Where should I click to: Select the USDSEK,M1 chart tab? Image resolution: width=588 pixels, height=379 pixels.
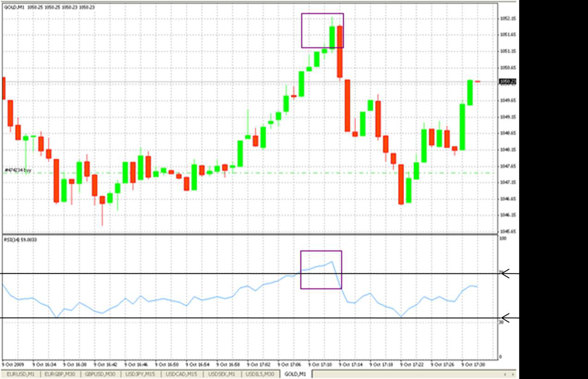(x=222, y=374)
